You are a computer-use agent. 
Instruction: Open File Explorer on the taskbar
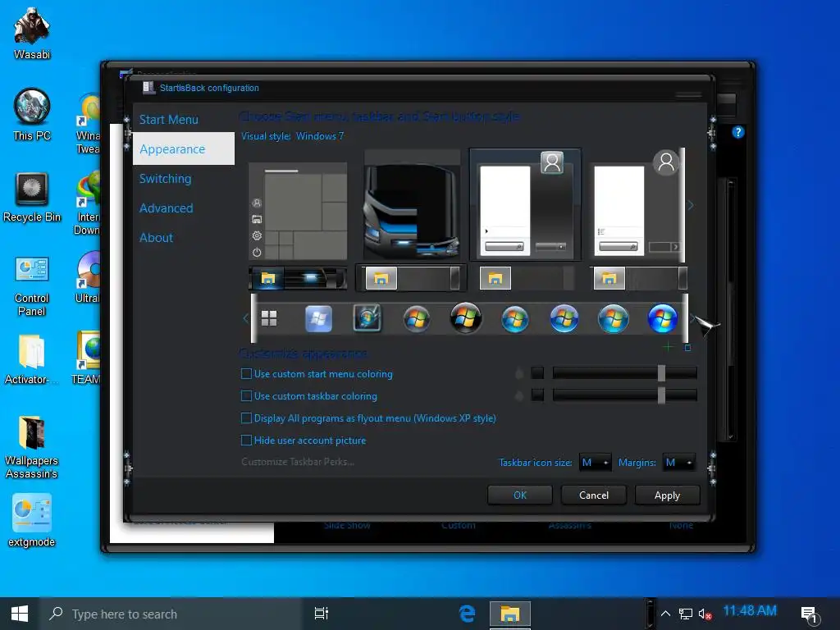510,614
